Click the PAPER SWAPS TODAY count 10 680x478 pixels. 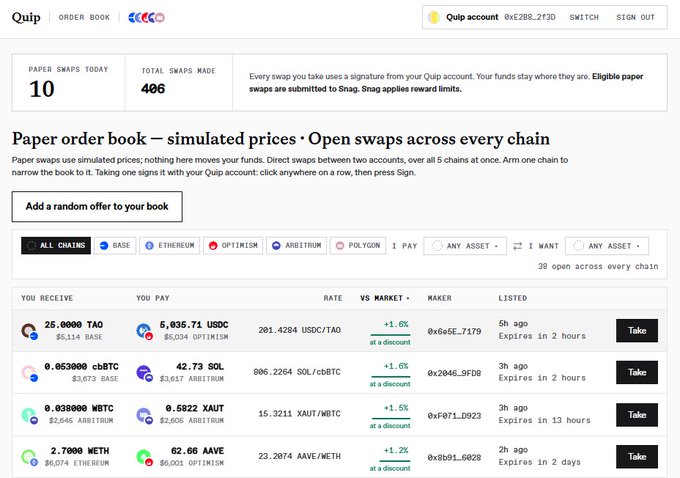click(x=42, y=89)
